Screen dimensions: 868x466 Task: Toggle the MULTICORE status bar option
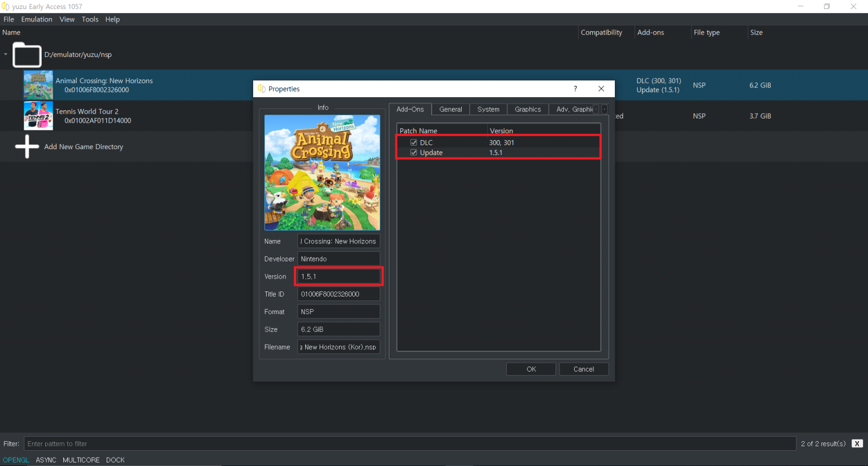click(81, 460)
